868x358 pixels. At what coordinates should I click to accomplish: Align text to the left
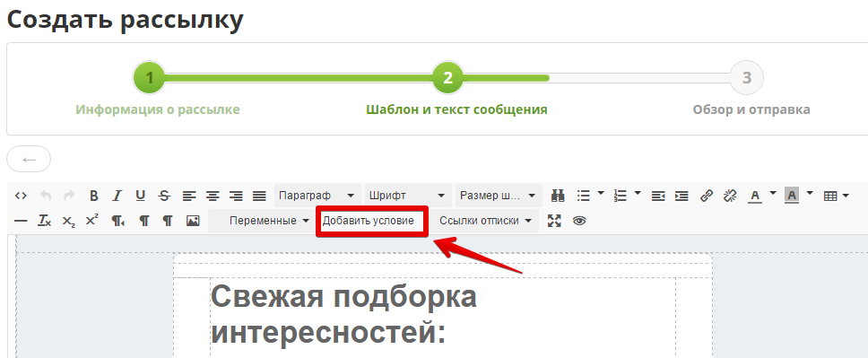189,196
